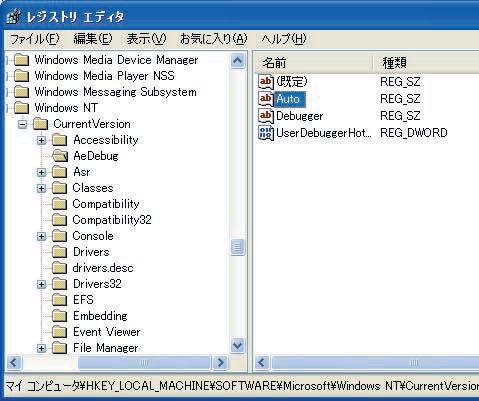Expand the Asr key

point(41,172)
